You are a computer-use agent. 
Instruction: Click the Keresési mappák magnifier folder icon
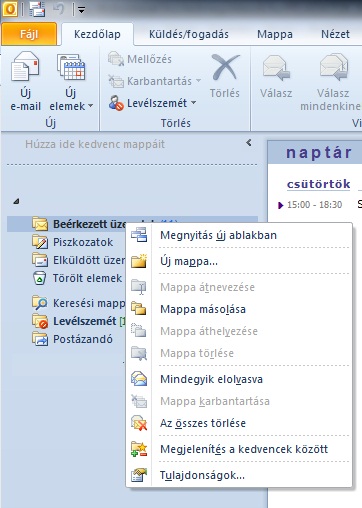40,303
